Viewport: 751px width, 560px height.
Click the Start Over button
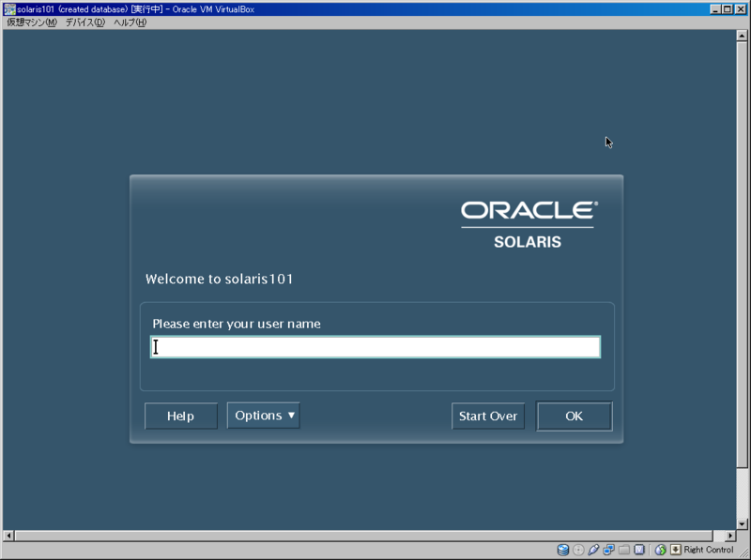coord(488,416)
